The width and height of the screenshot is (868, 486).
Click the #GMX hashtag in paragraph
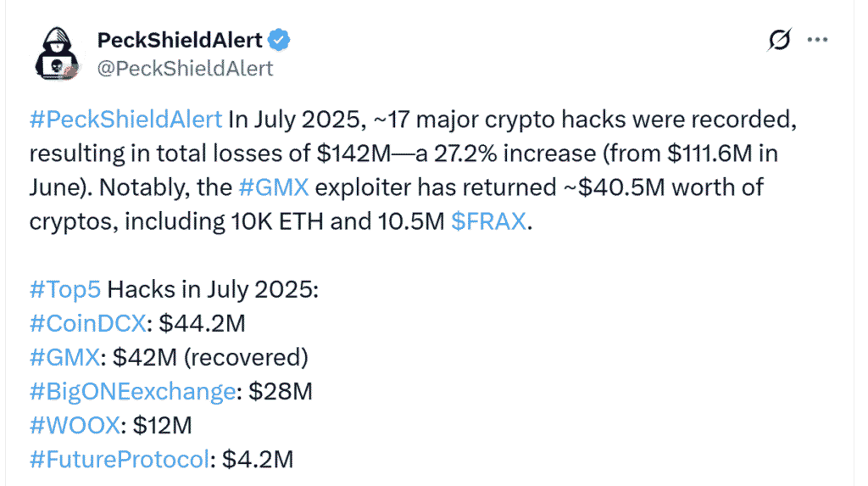click(x=274, y=187)
